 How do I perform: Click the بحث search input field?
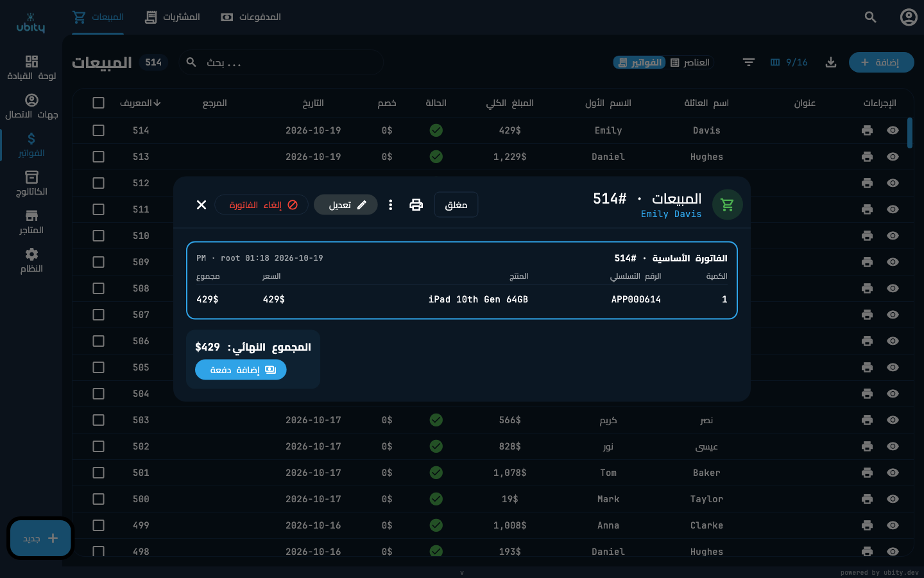coord(281,62)
